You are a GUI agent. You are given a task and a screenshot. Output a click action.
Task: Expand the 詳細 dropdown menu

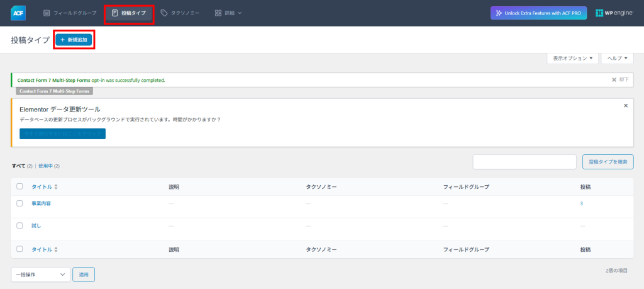pos(228,13)
